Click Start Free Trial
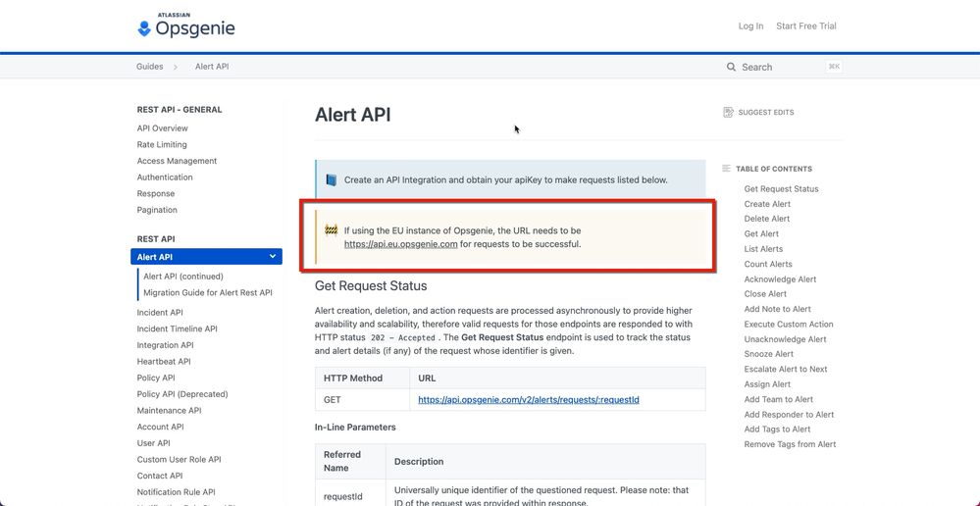Screen dimensions: 980x506 (806, 26)
